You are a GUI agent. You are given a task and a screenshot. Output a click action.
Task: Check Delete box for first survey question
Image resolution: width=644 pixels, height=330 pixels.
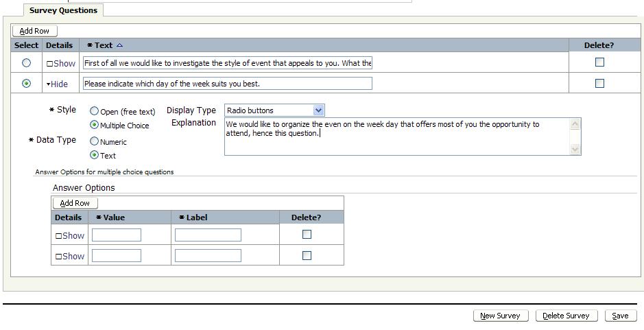[599, 62]
